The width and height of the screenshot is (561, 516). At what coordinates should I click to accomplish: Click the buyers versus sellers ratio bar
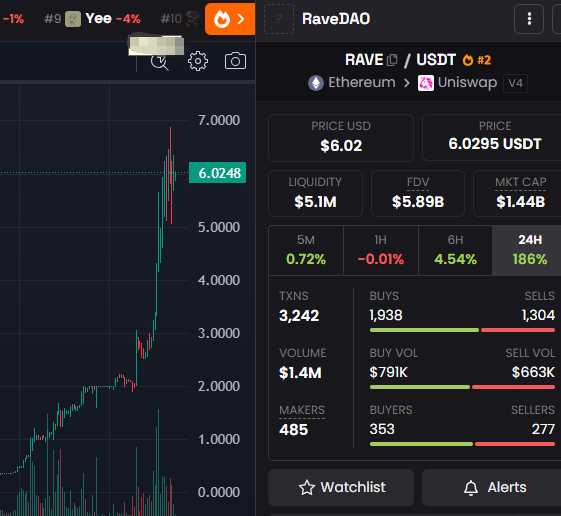[x=462, y=444]
